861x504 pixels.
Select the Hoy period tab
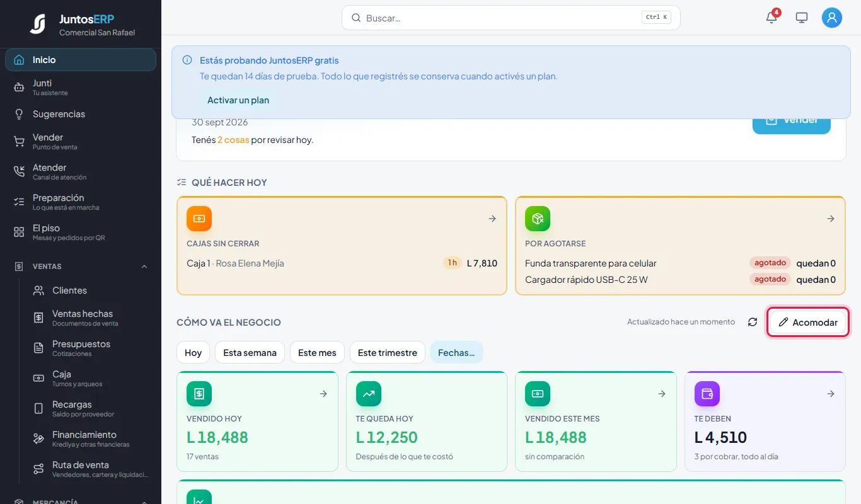193,353
